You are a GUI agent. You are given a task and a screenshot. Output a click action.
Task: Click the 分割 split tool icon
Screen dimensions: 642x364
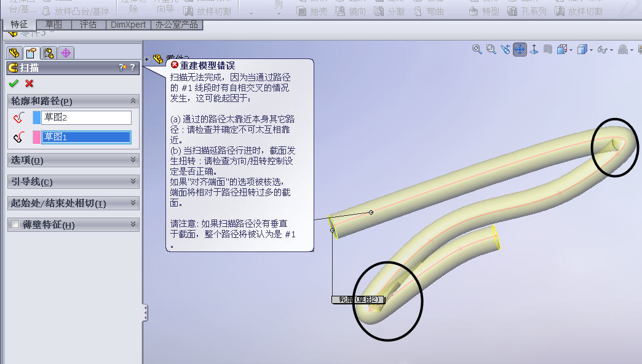click(379, 12)
